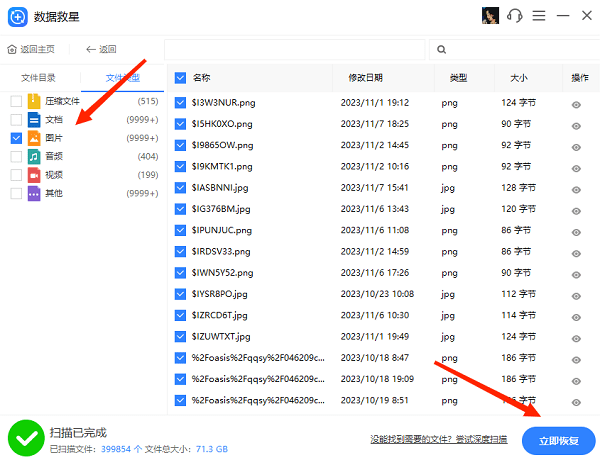Click the 压缩文件 archive type icon

click(34, 101)
